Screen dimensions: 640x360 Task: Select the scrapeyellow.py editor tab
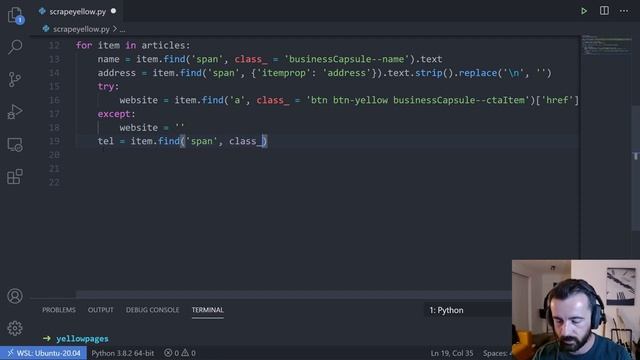pos(78,11)
